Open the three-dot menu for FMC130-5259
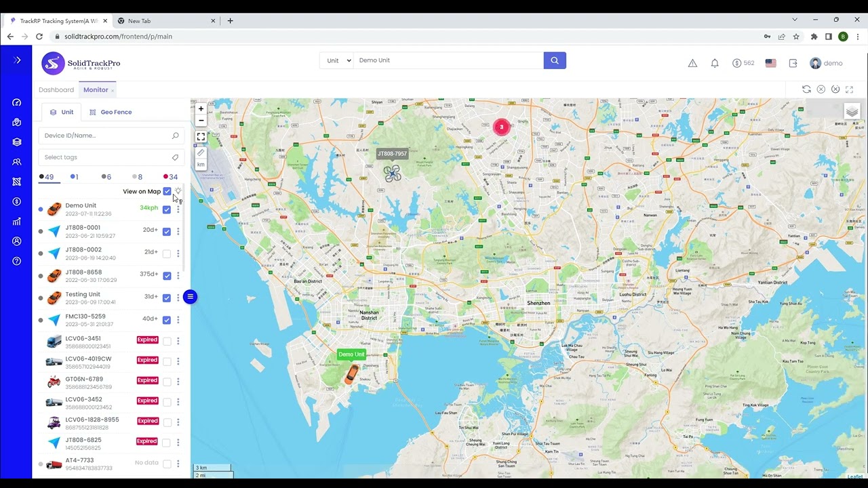The image size is (868, 488). (178, 320)
